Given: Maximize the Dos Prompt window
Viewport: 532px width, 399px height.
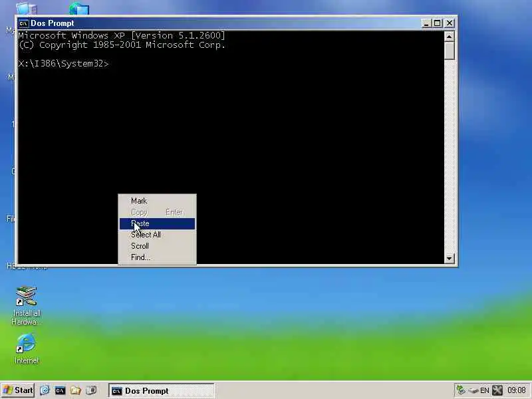Looking at the screenshot, I should click(x=437, y=23).
